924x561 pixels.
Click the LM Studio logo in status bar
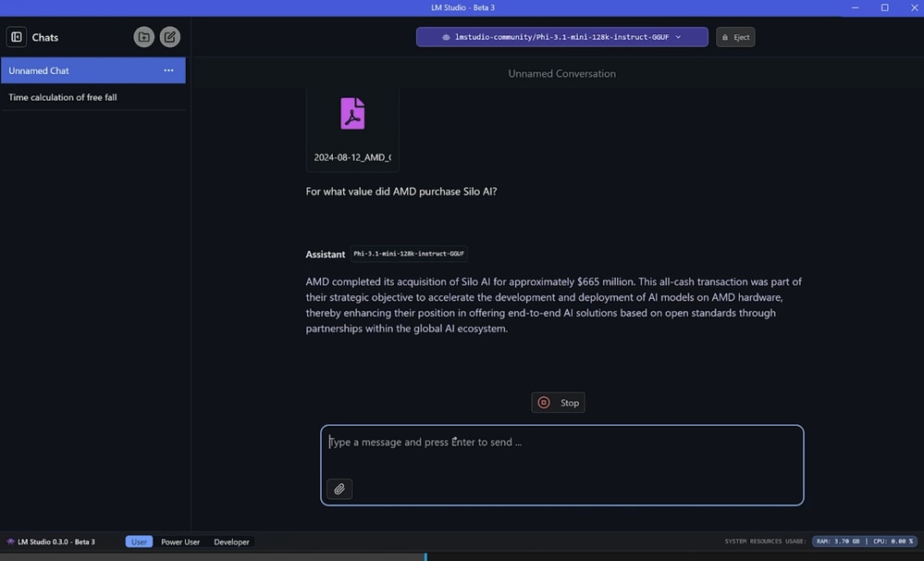10,542
